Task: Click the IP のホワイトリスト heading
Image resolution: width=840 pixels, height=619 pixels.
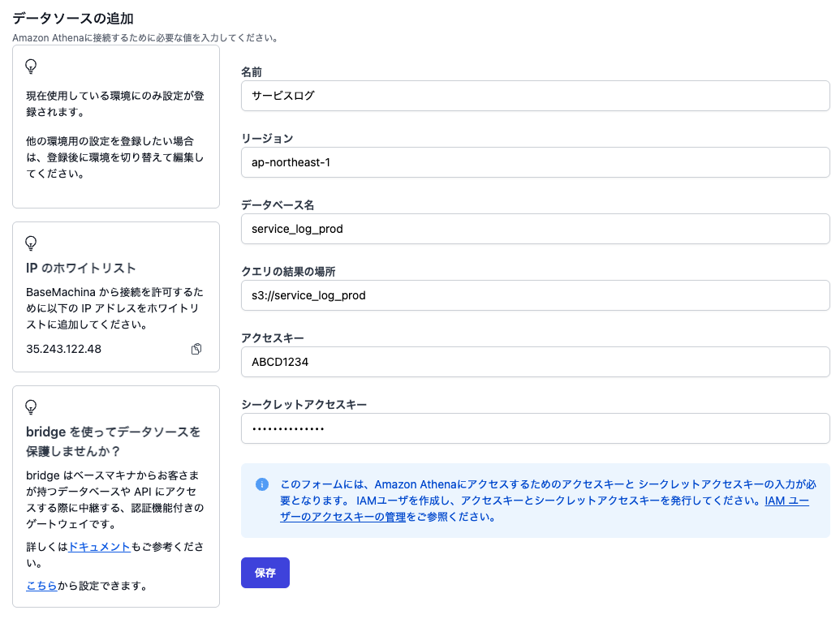Action: click(x=81, y=269)
